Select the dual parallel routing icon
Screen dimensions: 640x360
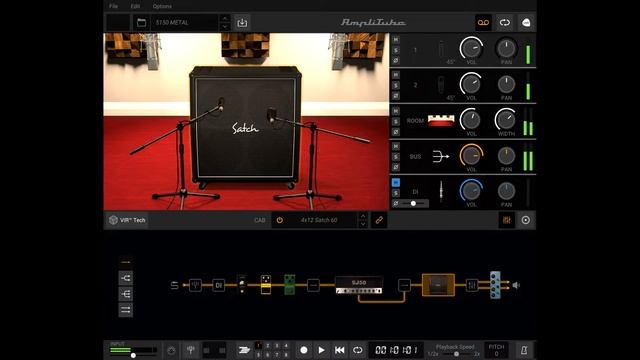(x=126, y=278)
